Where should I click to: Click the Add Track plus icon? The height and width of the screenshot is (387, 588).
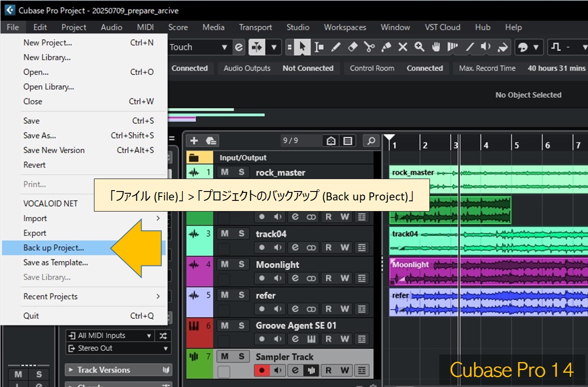pyautogui.click(x=194, y=141)
